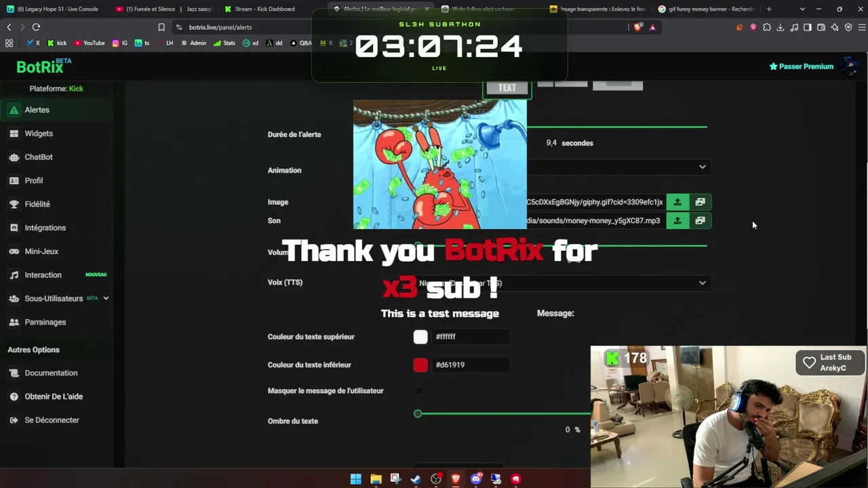
Task: Open the Alertes sidebar section
Action: tap(57, 110)
